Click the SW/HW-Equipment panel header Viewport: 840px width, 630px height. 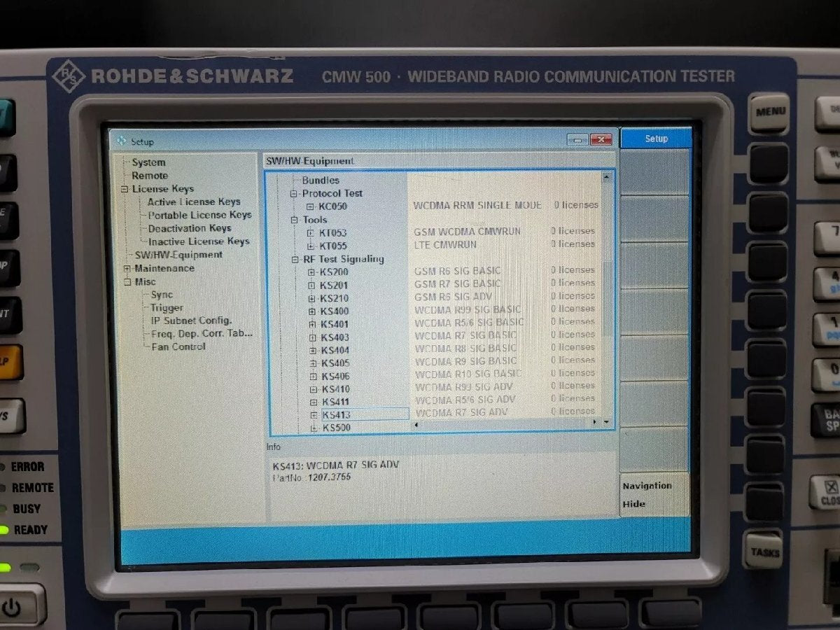click(439, 161)
